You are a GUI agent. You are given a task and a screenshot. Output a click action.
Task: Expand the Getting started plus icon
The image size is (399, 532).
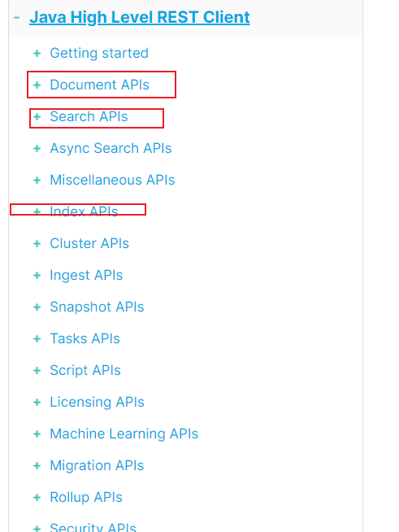coord(37,53)
